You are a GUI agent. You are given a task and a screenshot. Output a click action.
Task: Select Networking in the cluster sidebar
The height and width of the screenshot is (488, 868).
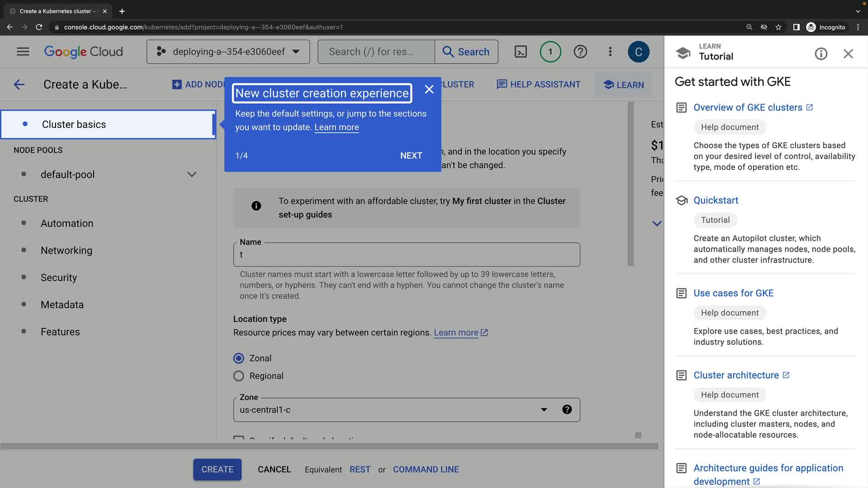pos(66,250)
